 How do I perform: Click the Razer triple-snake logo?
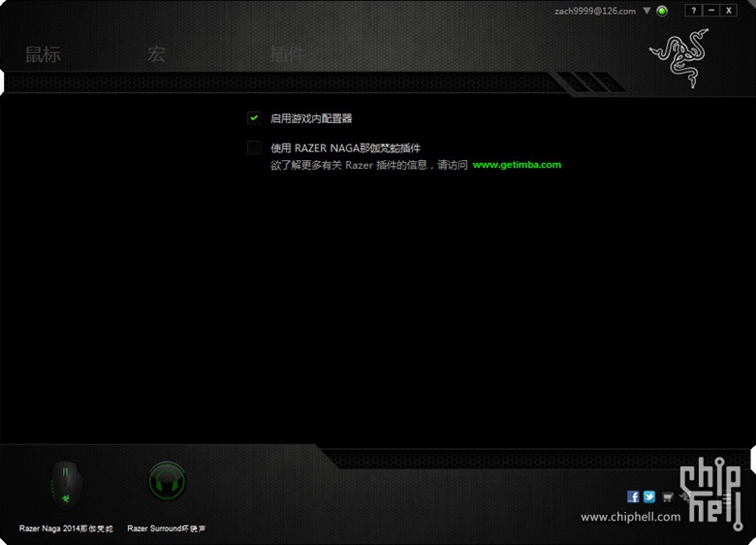pos(679,58)
